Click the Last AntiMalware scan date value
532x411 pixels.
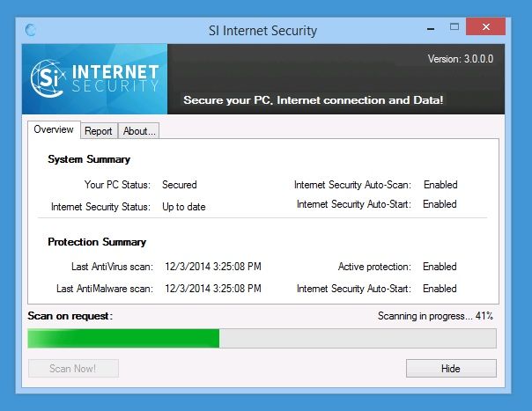[x=213, y=289]
